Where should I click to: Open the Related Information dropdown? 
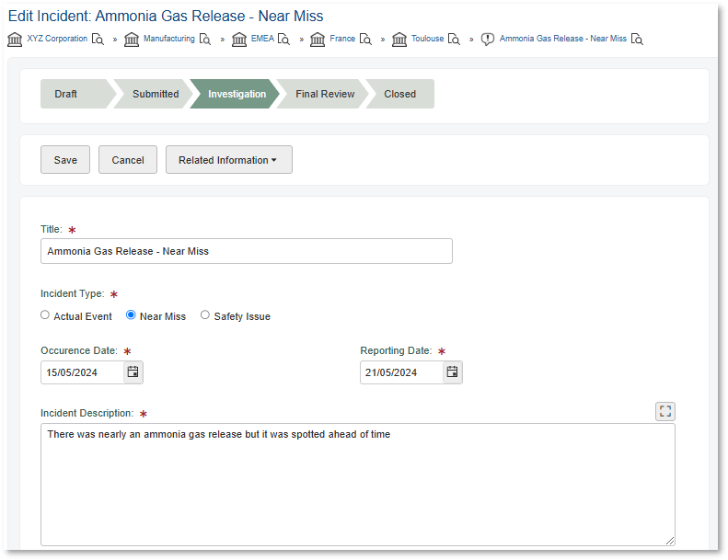click(x=229, y=160)
